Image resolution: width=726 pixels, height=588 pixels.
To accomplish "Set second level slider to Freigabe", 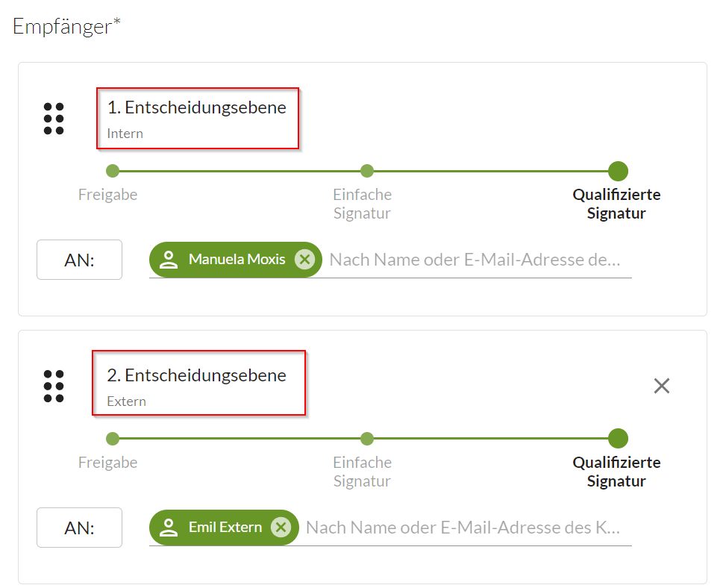I will pos(113,439).
